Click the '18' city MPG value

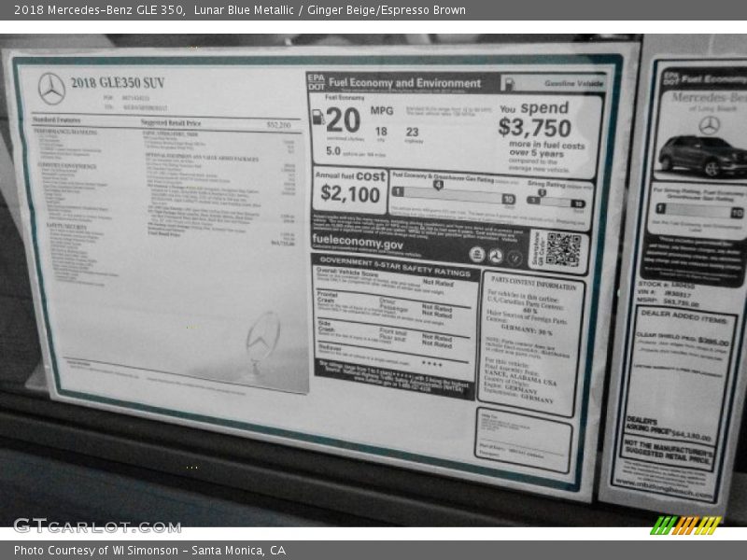381,131
